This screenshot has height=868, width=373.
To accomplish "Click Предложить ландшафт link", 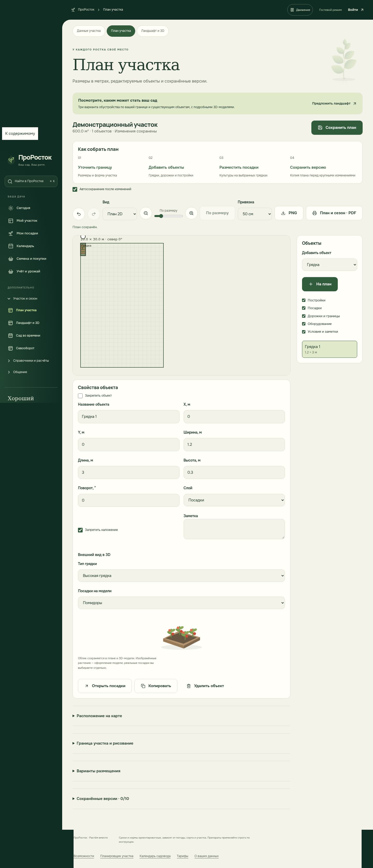I will pyautogui.click(x=334, y=103).
